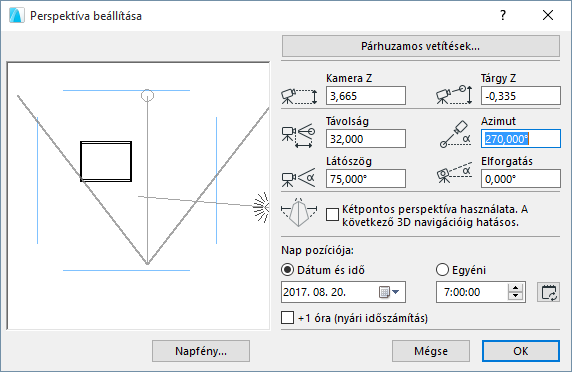Click the Azimut 270,000° field
572x372 pixels.
(521, 139)
